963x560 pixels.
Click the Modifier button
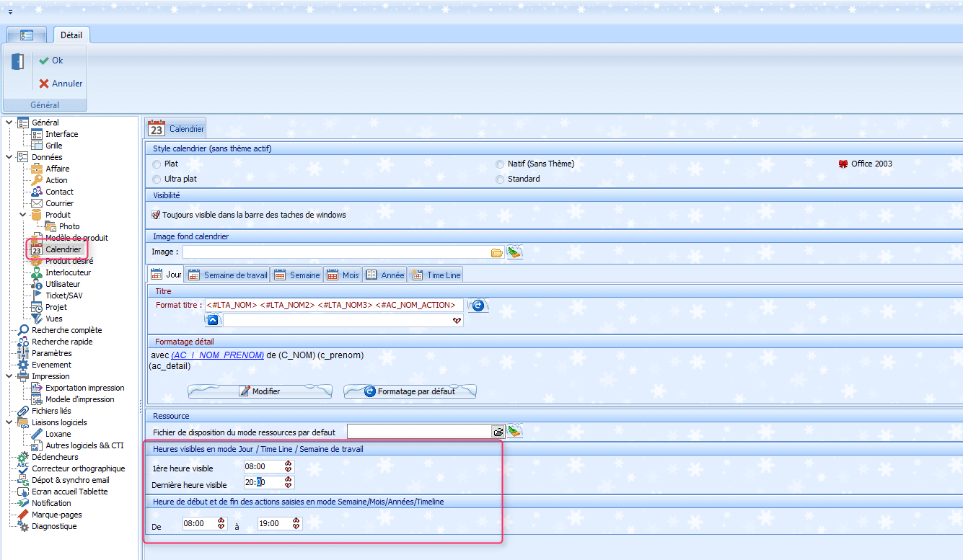coord(260,391)
